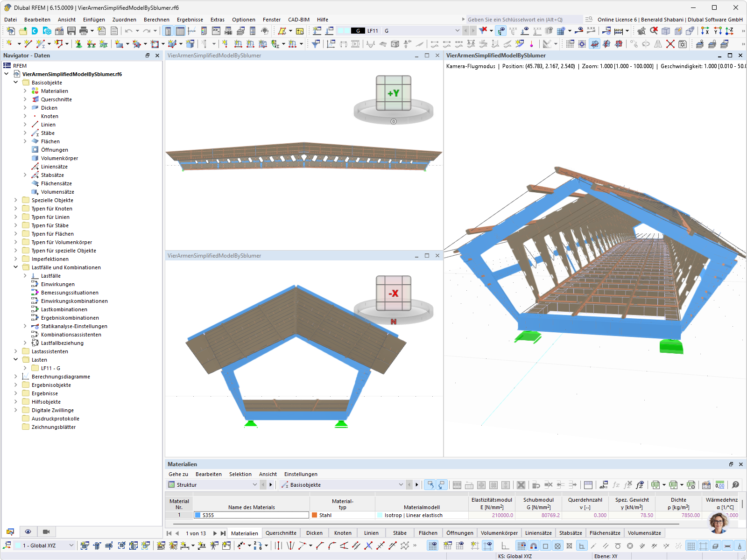This screenshot has width=747, height=560.
Task: Click the camera screenshot settings icon
Action: 683,44
